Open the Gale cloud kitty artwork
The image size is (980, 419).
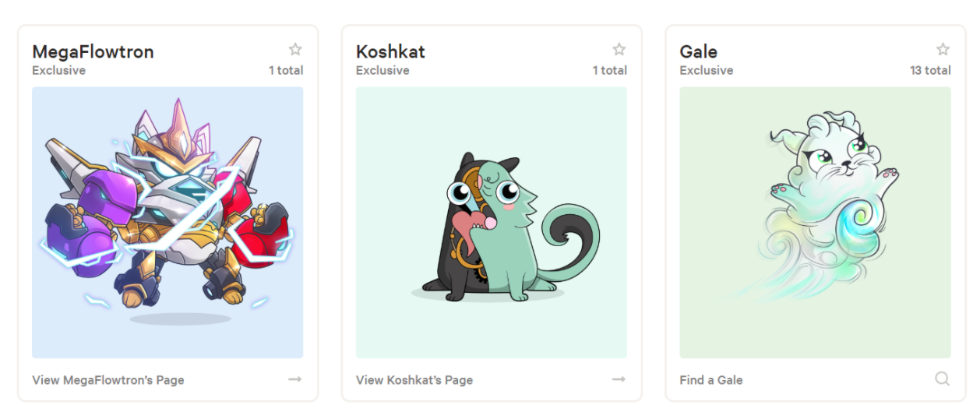tap(815, 222)
